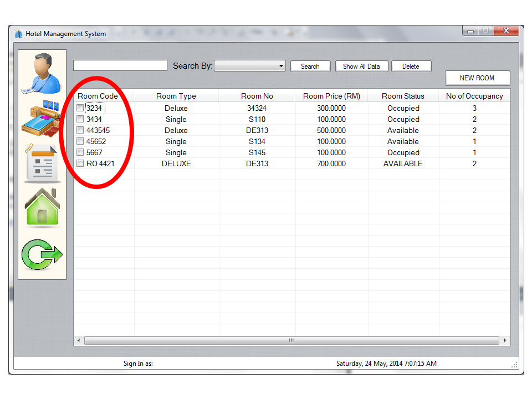
Task: Open the report document icon in sidebar
Action: 42,163
